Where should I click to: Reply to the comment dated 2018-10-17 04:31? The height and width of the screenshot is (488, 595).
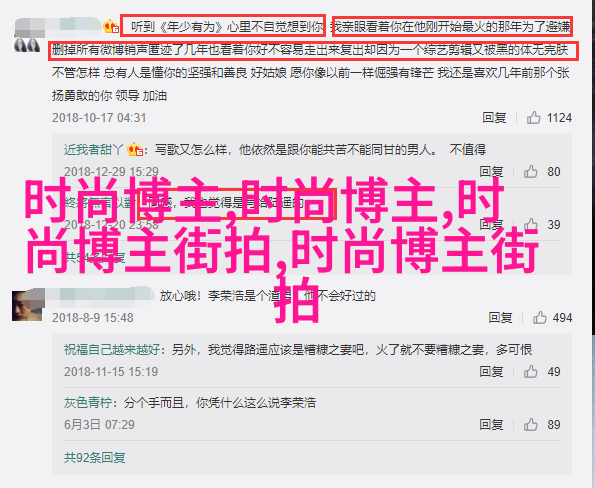pyautogui.click(x=494, y=118)
